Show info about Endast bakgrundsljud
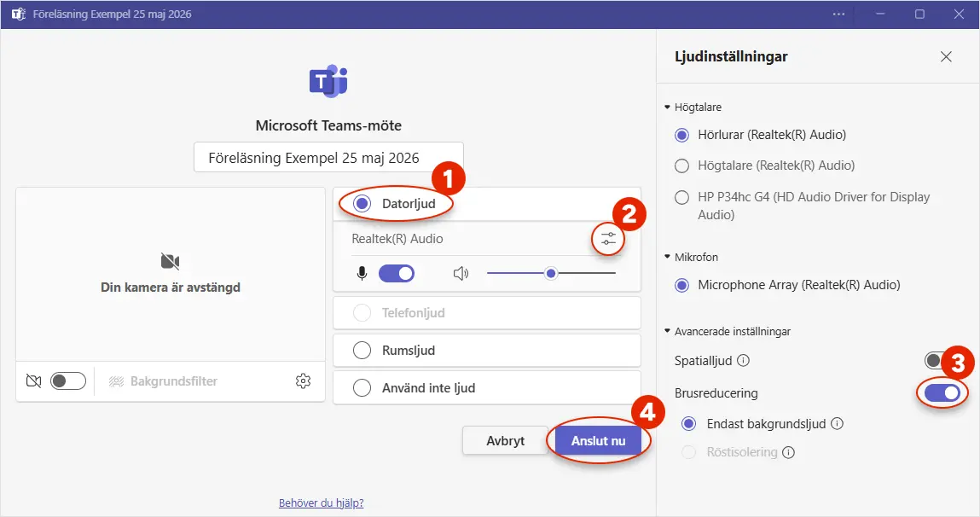The height and width of the screenshot is (517, 980). [838, 423]
